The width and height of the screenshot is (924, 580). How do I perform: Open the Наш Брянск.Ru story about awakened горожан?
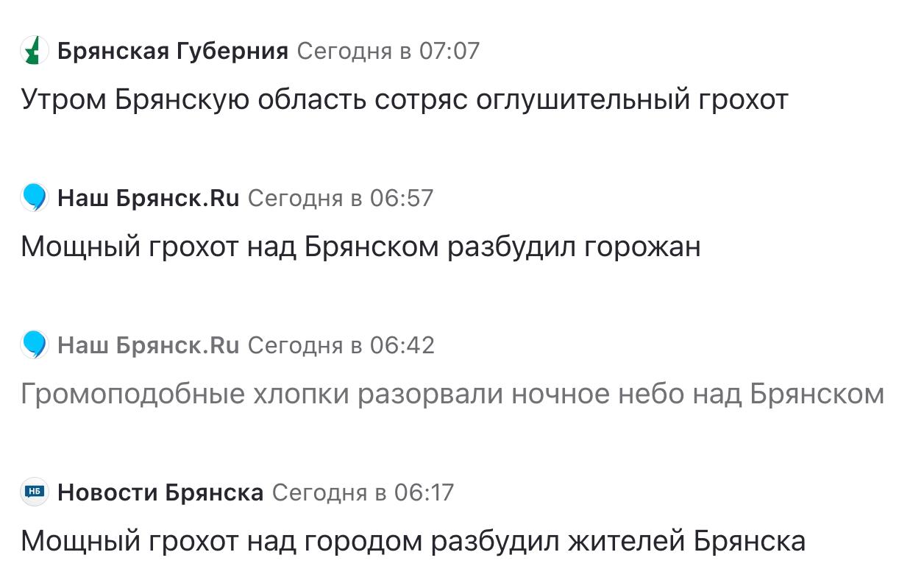360,247
